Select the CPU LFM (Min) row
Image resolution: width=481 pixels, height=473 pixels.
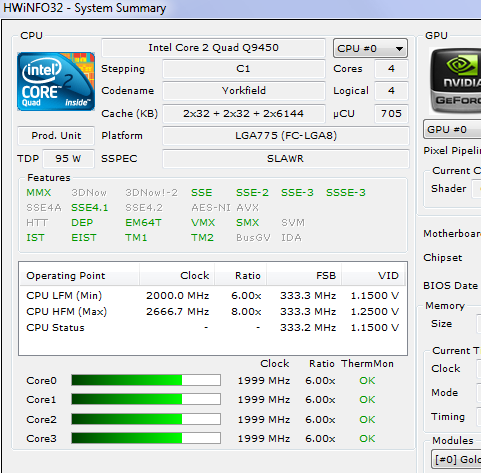[213, 296]
